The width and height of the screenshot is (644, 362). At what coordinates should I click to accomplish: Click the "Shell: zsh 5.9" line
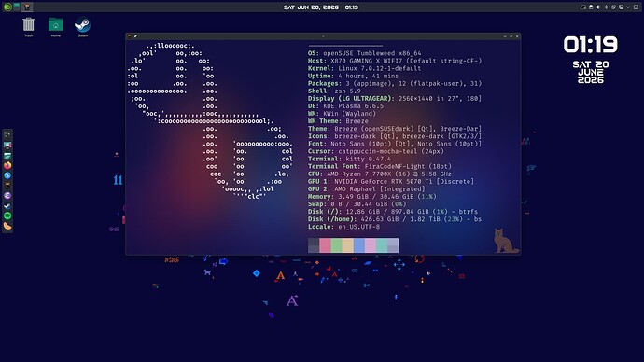click(334, 90)
